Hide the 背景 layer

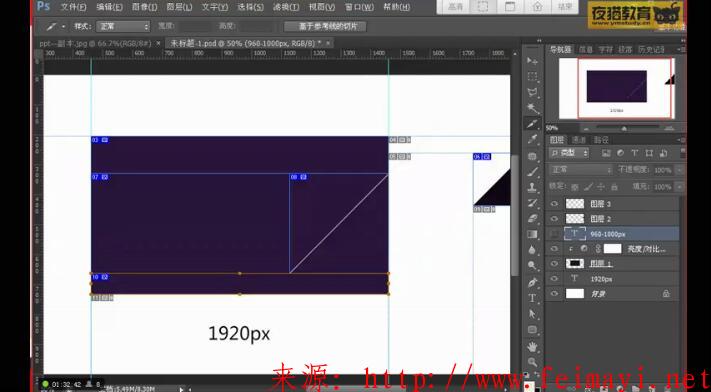[554, 294]
